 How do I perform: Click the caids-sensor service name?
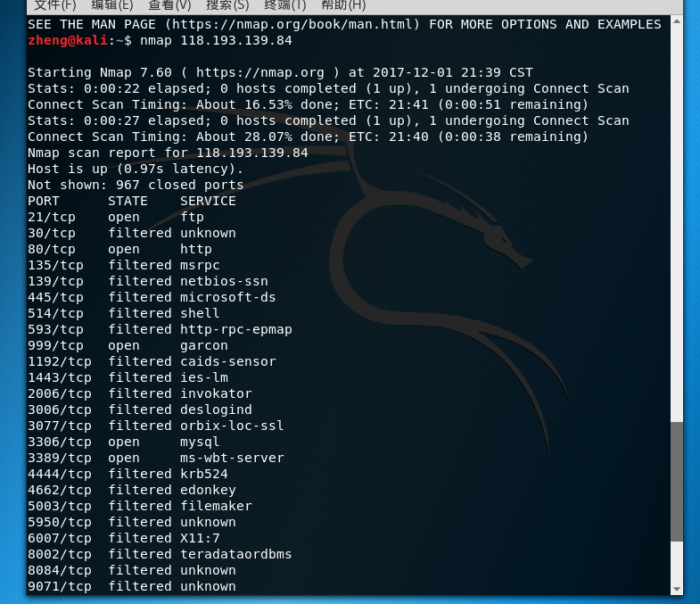pyautogui.click(x=228, y=362)
